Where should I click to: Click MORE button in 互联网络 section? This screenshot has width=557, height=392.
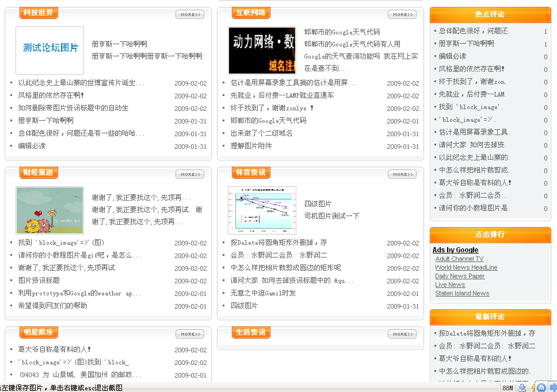coord(402,14)
